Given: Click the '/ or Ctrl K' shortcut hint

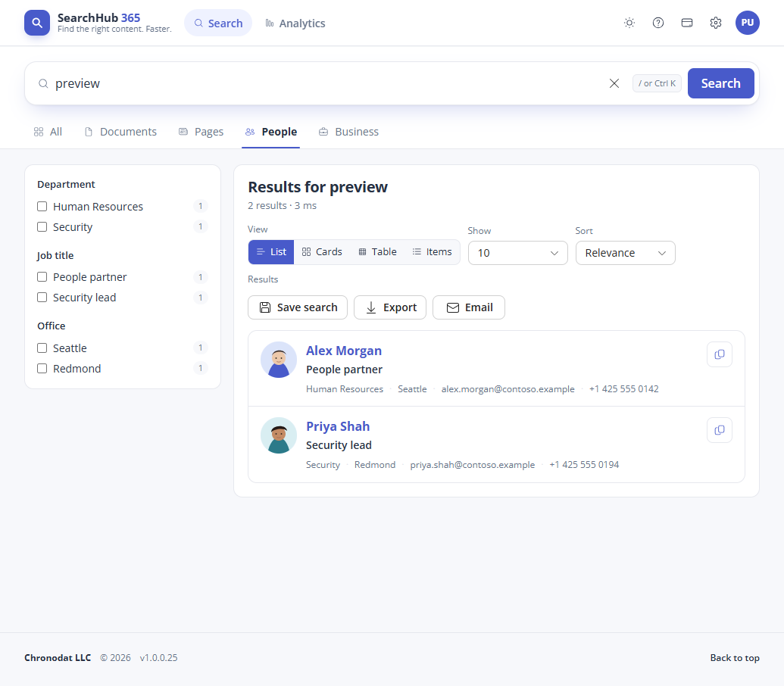Looking at the screenshot, I should (657, 83).
